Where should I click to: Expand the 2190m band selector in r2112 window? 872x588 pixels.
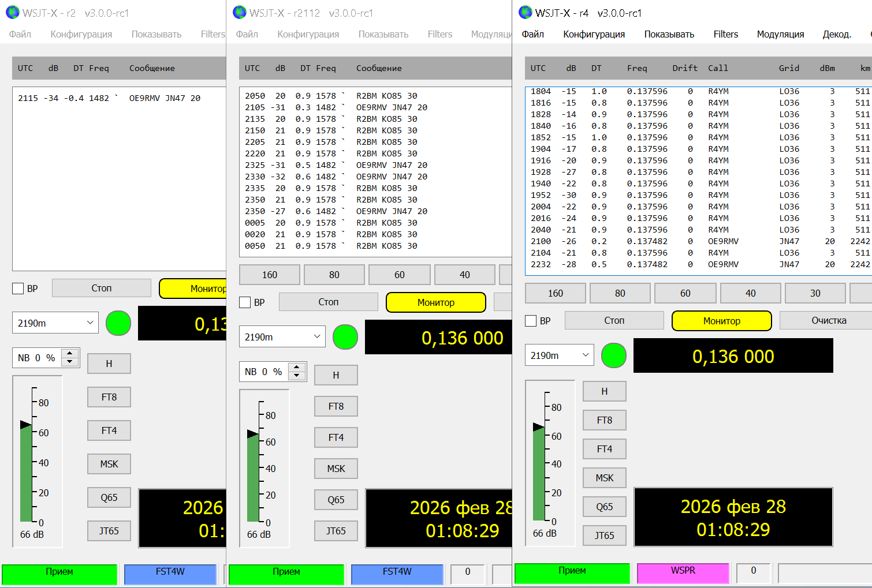282,337
